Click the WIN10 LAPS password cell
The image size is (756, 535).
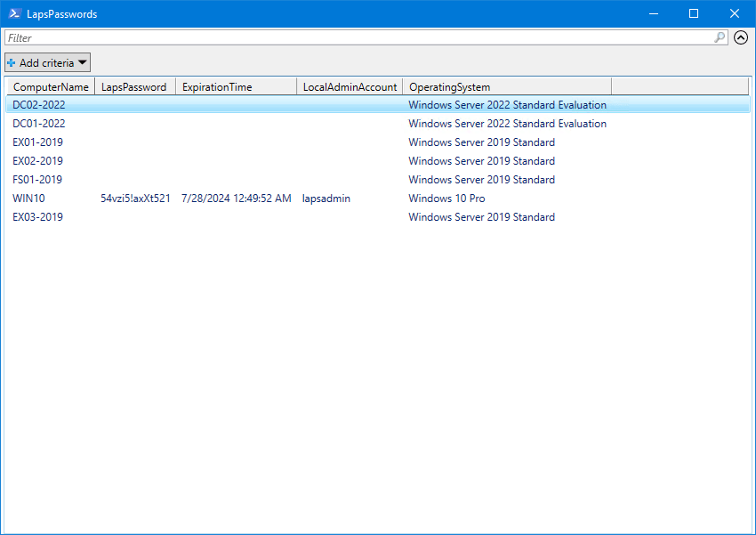point(135,199)
